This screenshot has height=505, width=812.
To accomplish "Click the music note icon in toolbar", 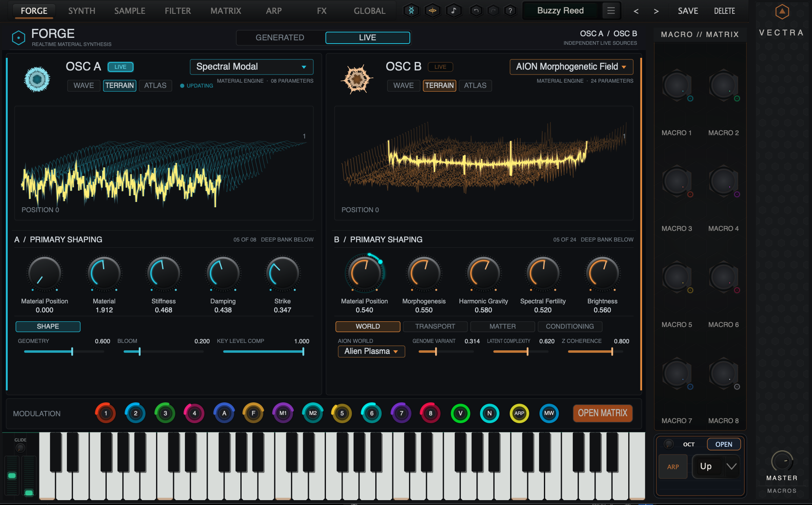I will coord(454,11).
